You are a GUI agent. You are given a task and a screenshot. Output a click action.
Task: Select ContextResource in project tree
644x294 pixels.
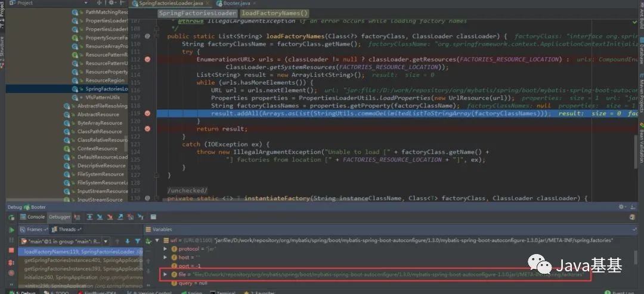point(97,148)
